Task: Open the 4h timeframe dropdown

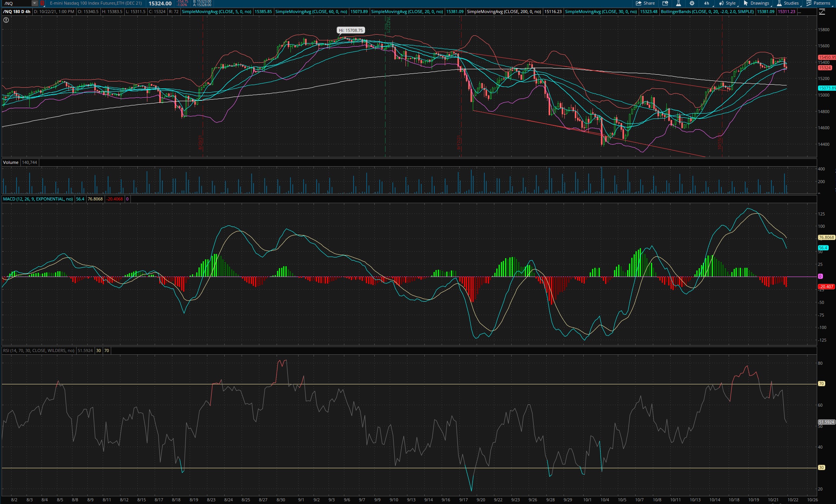Action: coord(707,3)
